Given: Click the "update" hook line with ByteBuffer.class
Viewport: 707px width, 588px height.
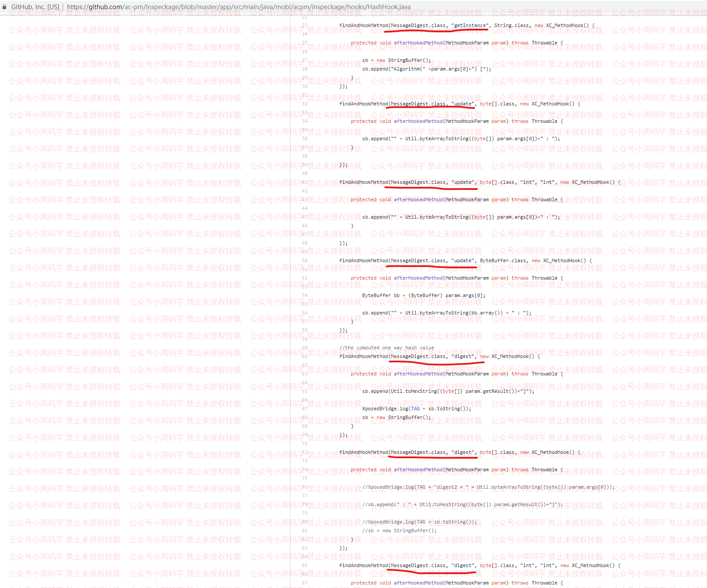Looking at the screenshot, I should 465,260.
